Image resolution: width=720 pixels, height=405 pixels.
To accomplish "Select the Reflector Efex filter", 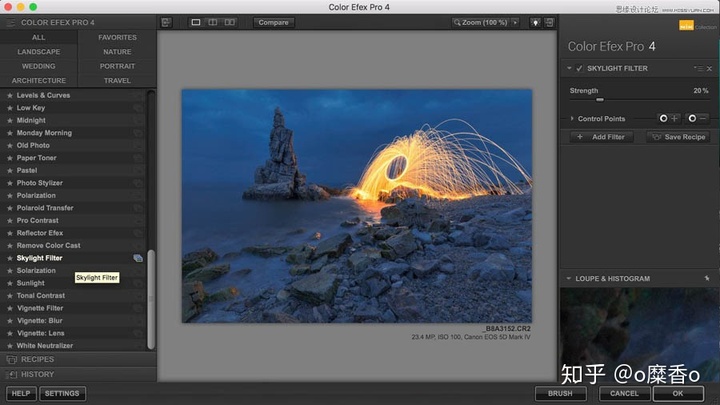I will pyautogui.click(x=73, y=233).
